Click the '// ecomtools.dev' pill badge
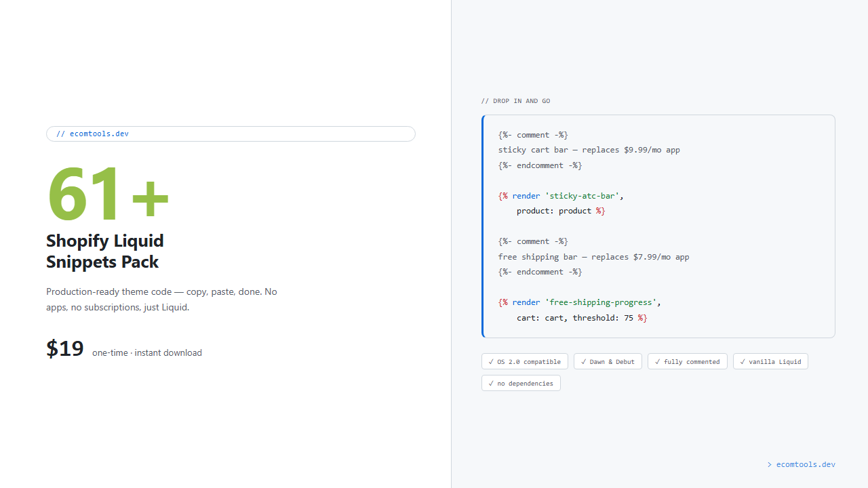Image resolution: width=868 pixels, height=488 pixels. pos(231,134)
